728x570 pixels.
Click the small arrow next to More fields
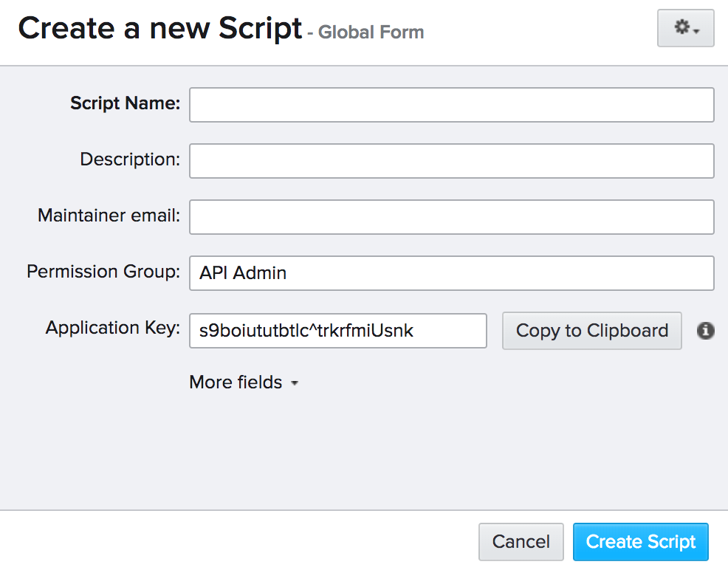pos(295,384)
